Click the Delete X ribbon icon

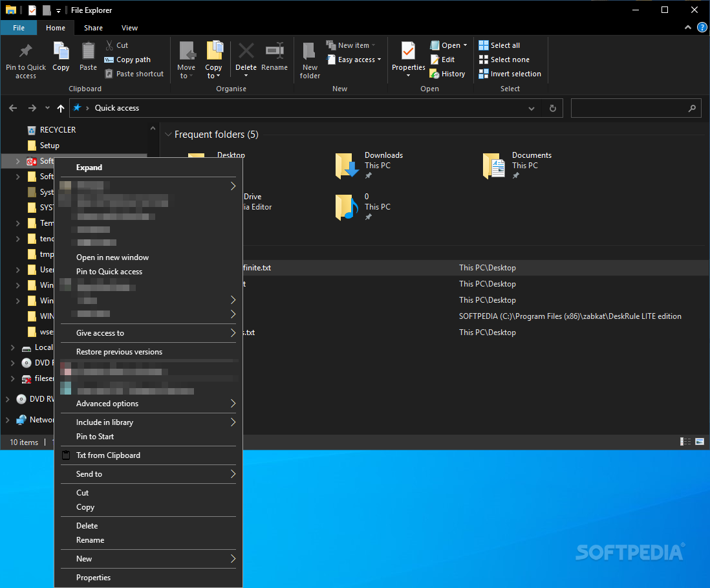[246, 50]
